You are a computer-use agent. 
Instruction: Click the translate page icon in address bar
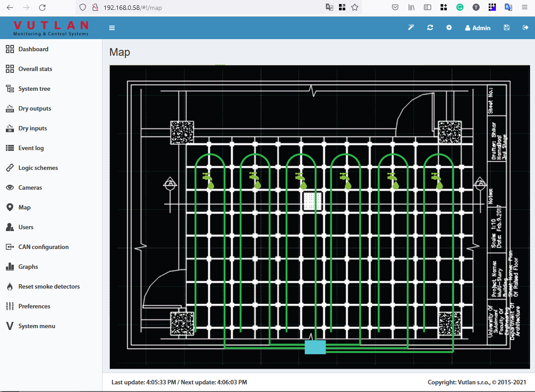329,8
